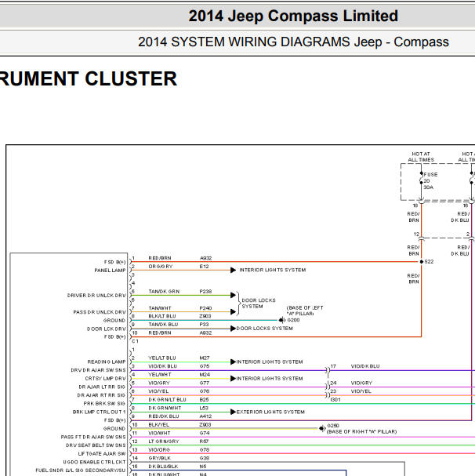Click circuit code N5
This screenshot has width=475, height=476.
pyautogui.click(x=203, y=467)
